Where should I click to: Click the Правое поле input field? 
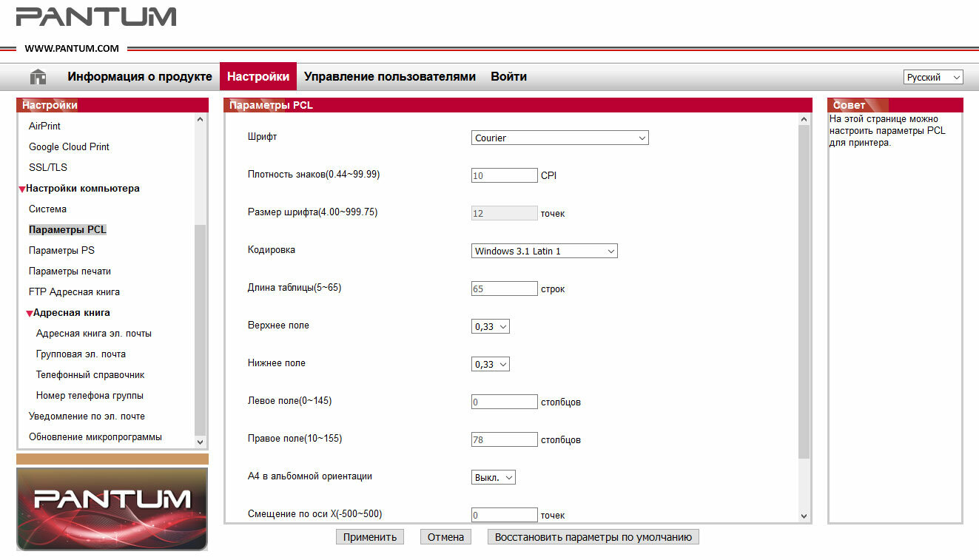coord(504,439)
